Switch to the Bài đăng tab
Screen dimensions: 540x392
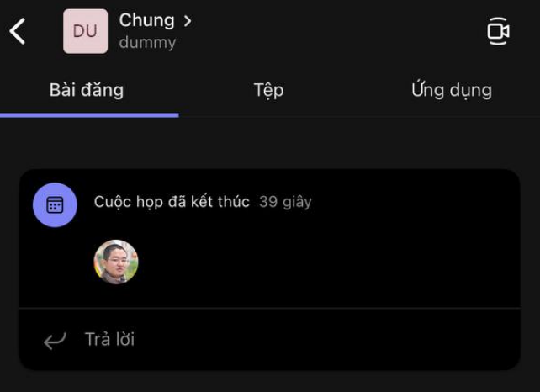[x=87, y=90]
